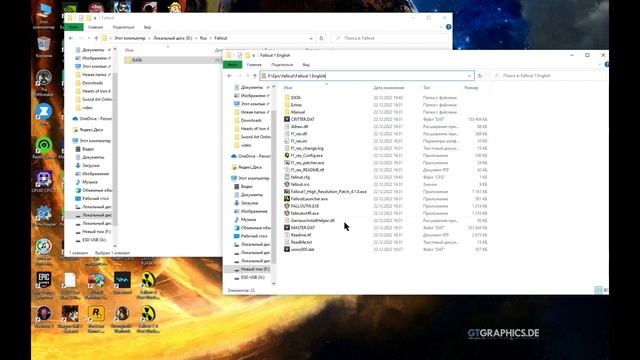
Task: Go up one folder in back Fallout window
Action: pos(96,38)
